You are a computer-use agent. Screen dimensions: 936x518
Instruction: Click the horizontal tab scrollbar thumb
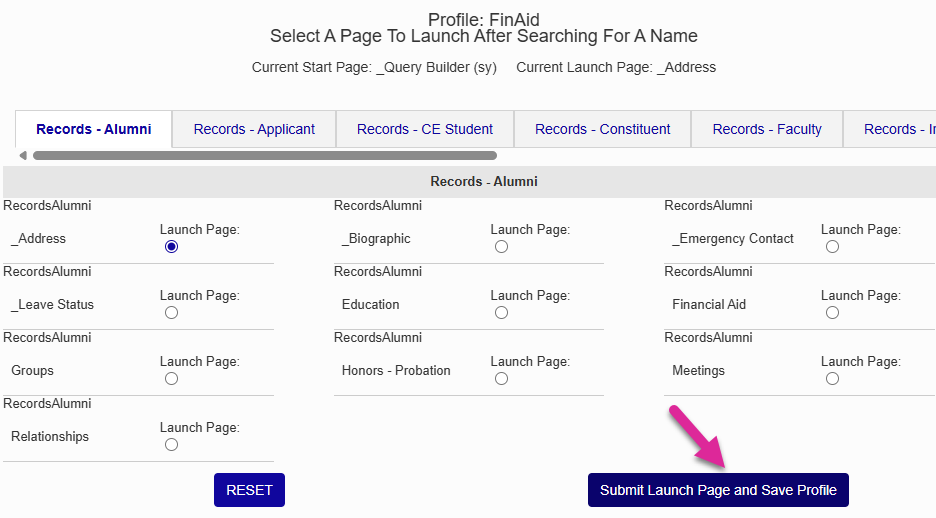point(265,156)
